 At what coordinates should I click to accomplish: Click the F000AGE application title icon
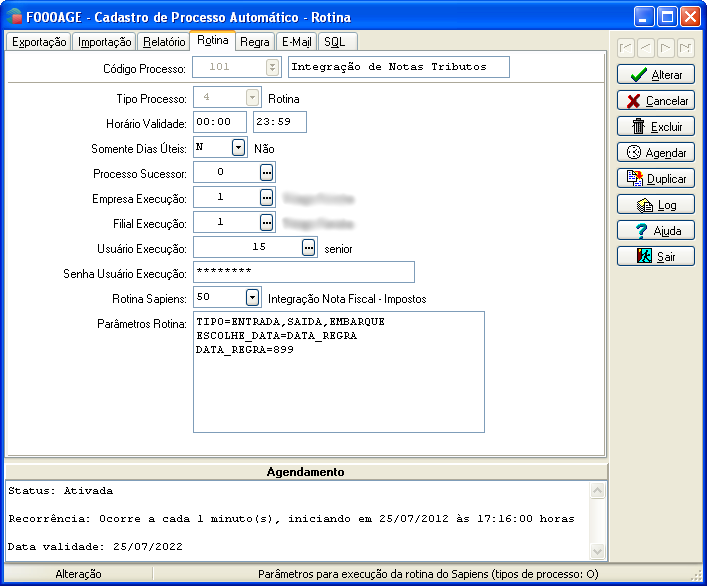14,17
